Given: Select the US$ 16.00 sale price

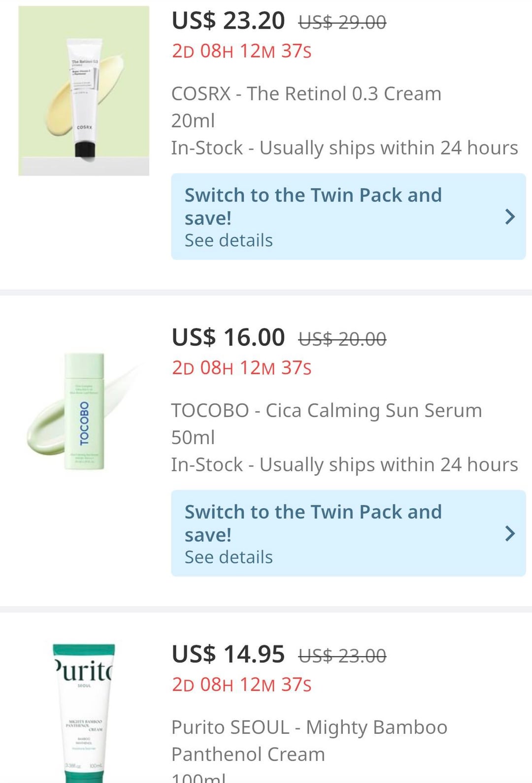Looking at the screenshot, I should [x=228, y=338].
